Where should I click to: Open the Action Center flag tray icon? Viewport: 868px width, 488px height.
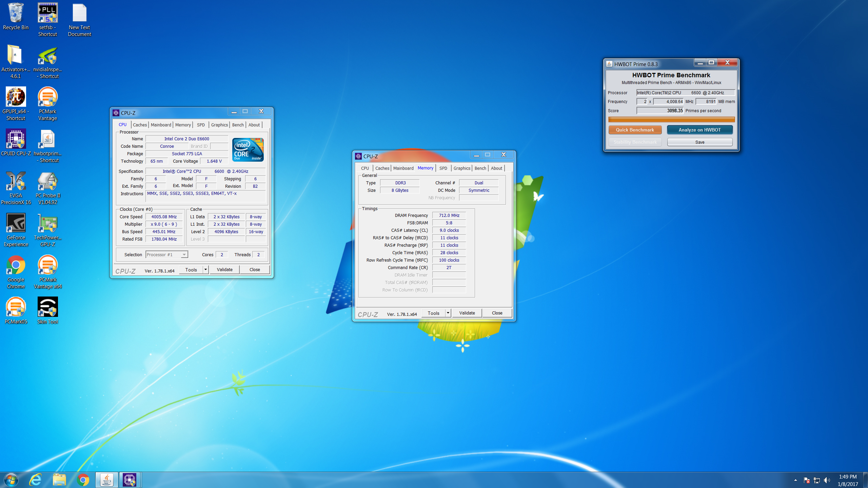807,480
